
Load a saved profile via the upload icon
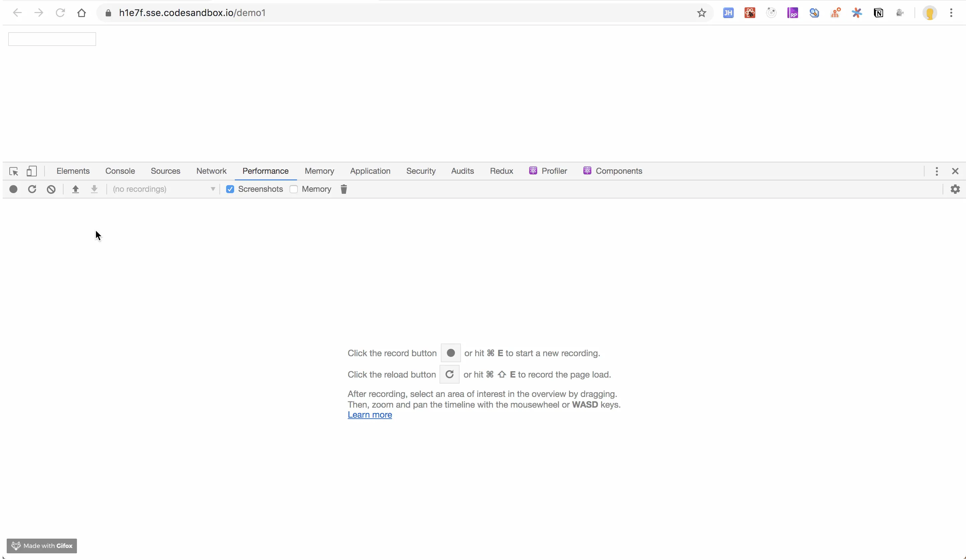(76, 189)
